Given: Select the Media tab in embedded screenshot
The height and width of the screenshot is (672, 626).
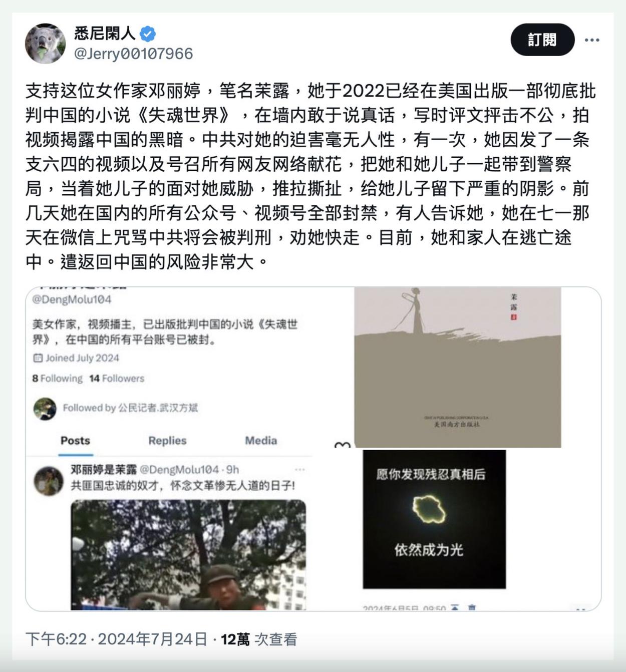Looking at the screenshot, I should click(x=261, y=441).
